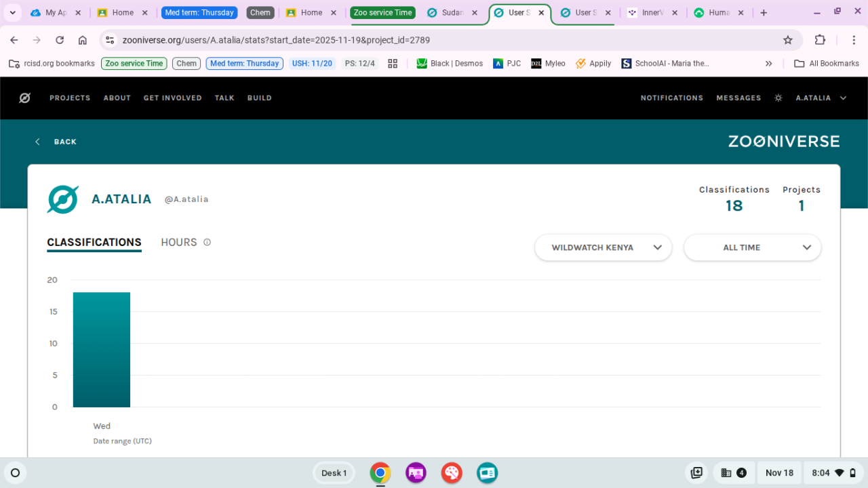Open Notifications in the site header
The width and height of the screenshot is (868, 488).
click(672, 98)
